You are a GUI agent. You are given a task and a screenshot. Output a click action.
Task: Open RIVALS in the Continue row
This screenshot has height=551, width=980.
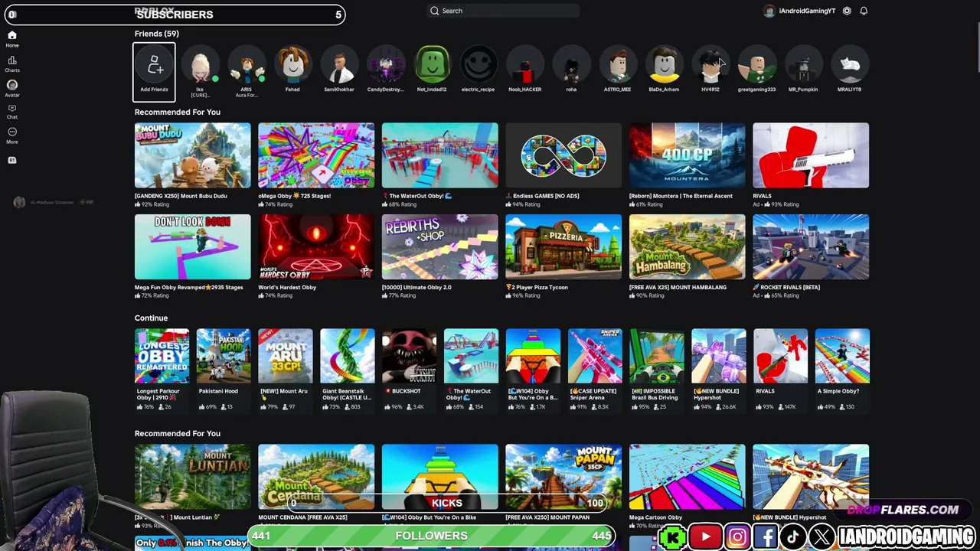click(780, 356)
